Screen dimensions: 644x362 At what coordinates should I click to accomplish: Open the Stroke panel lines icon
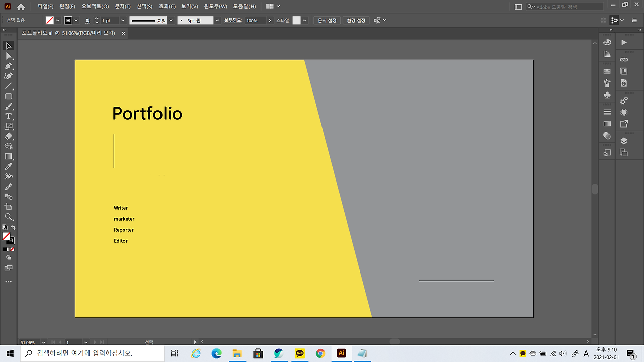(607, 112)
